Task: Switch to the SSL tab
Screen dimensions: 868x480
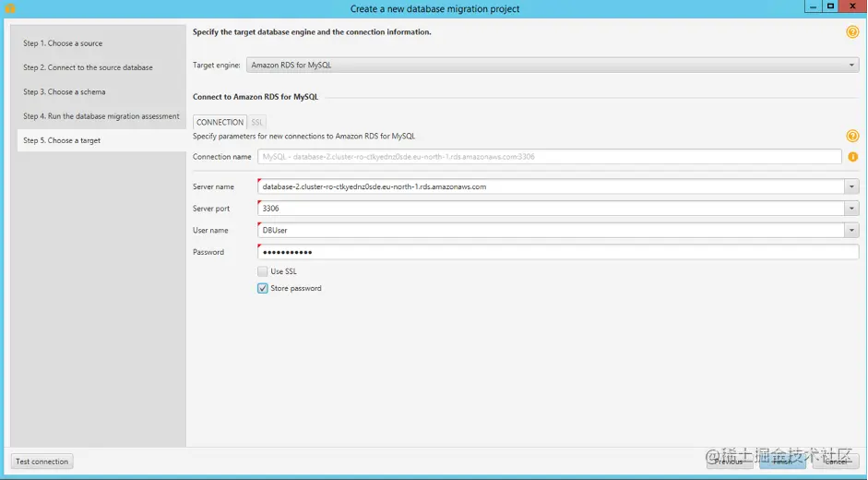Action: click(x=256, y=122)
